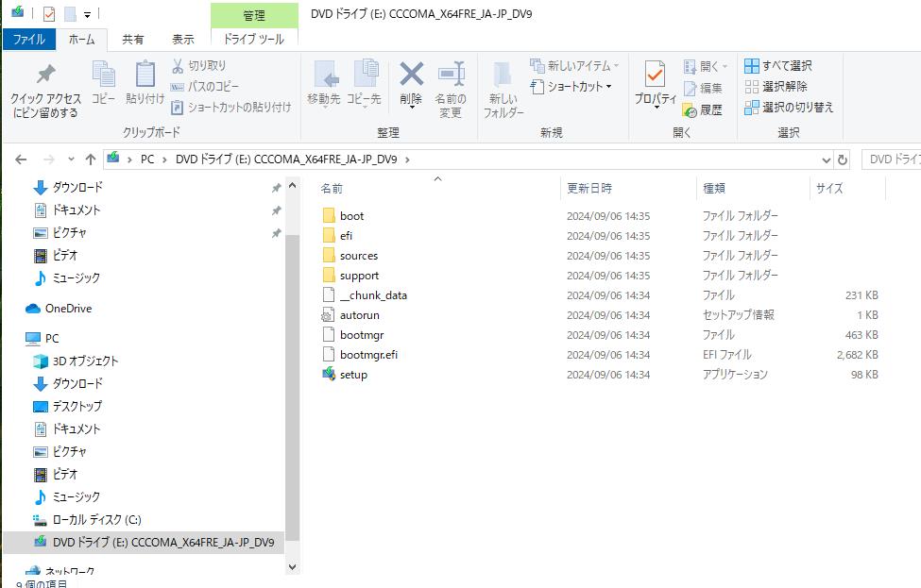Click chevron after PC in address bar

tap(163, 160)
